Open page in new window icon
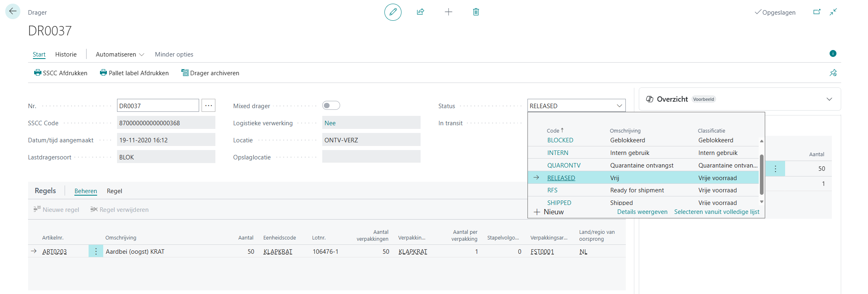This screenshot has width=868, height=294. pos(816,12)
